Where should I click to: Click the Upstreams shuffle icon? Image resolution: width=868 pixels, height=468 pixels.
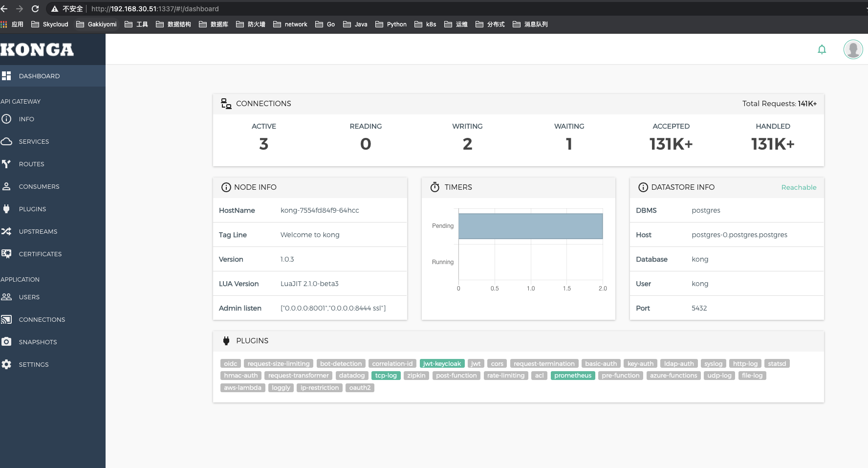pos(6,231)
